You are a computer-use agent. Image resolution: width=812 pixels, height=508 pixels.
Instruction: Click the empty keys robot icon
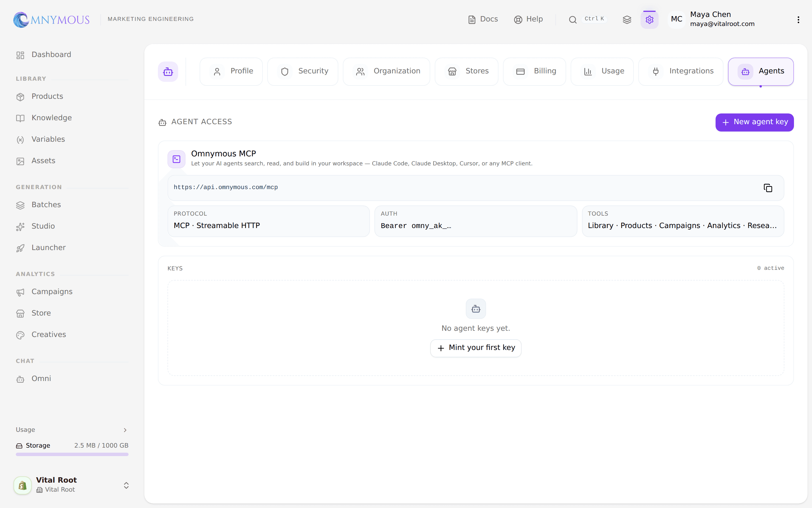476,309
